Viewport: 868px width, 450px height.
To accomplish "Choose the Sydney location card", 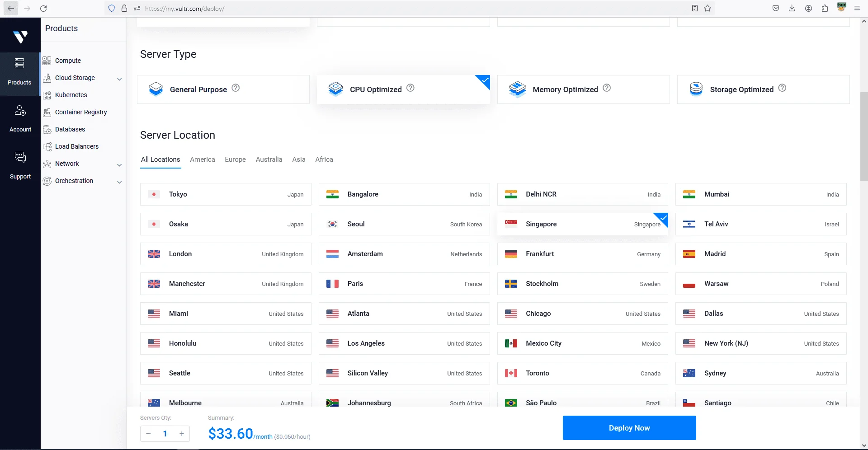I will [x=761, y=373].
